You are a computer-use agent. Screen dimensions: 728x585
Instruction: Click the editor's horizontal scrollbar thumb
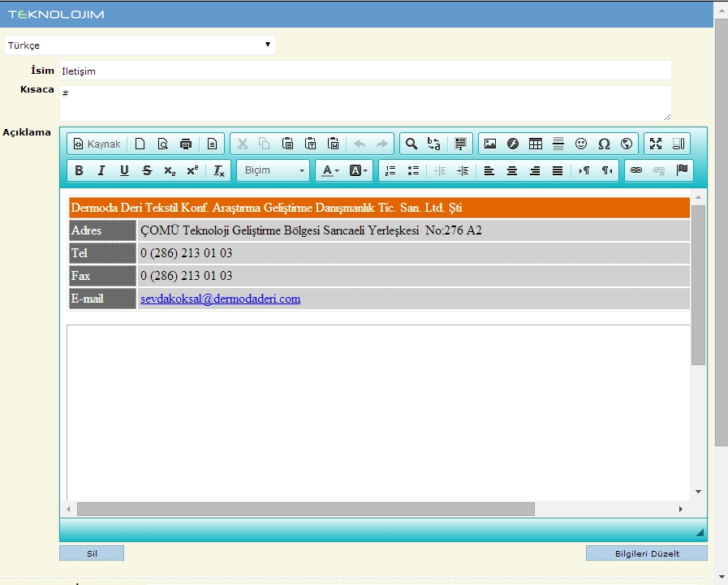(305, 509)
